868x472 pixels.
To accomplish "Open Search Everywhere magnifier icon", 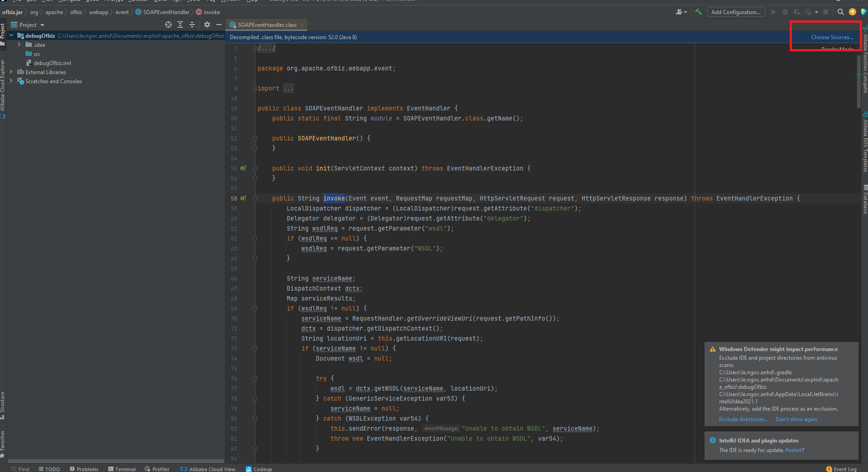I will [x=840, y=12].
